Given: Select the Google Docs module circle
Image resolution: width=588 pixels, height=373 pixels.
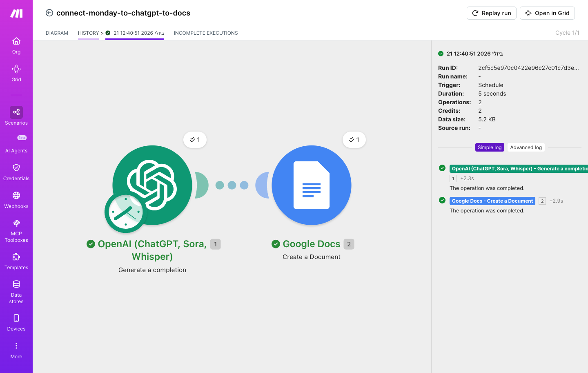Looking at the screenshot, I should pos(312,185).
